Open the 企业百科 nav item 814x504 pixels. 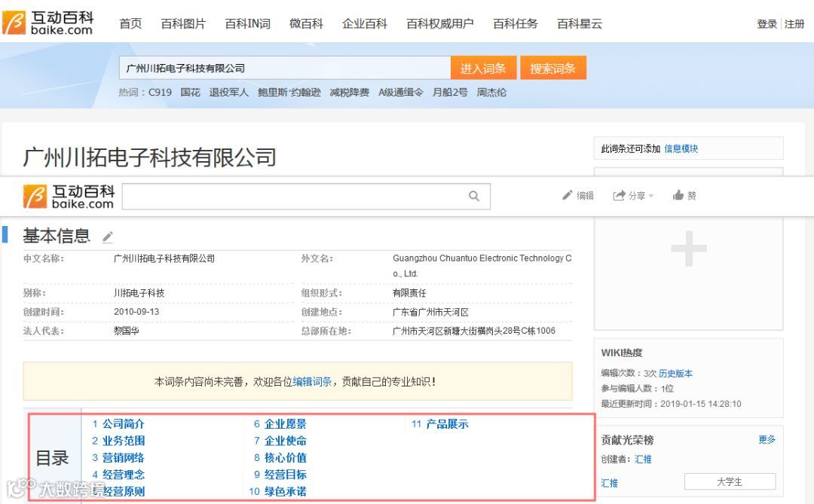point(365,23)
